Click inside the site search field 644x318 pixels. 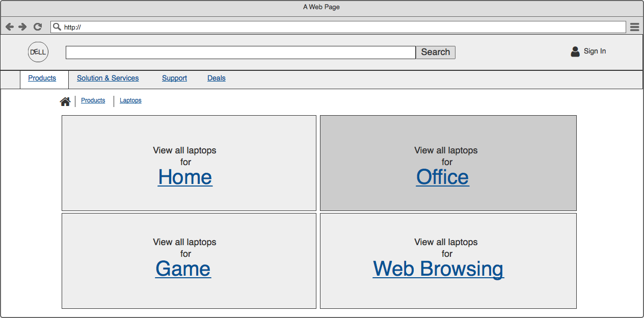[240, 52]
